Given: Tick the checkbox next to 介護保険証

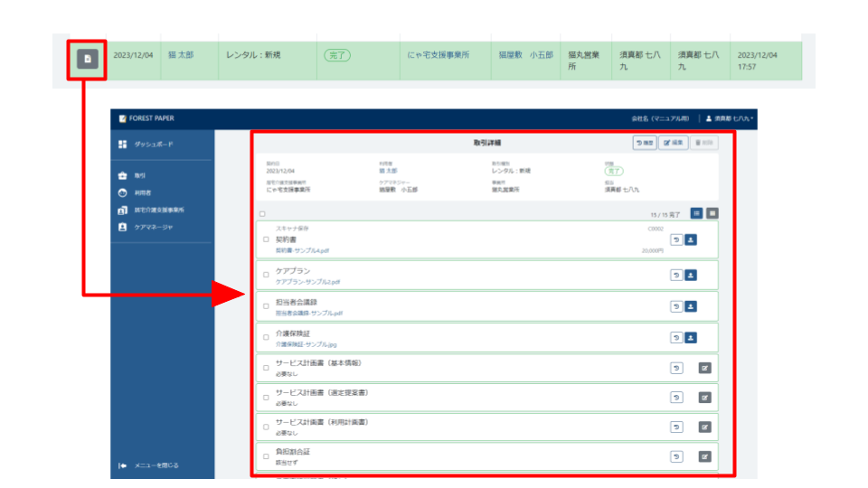Looking at the screenshot, I should point(266,338).
